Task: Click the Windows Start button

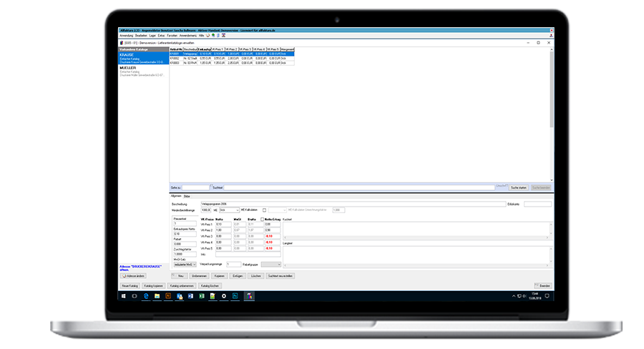Action: pyautogui.click(x=123, y=295)
